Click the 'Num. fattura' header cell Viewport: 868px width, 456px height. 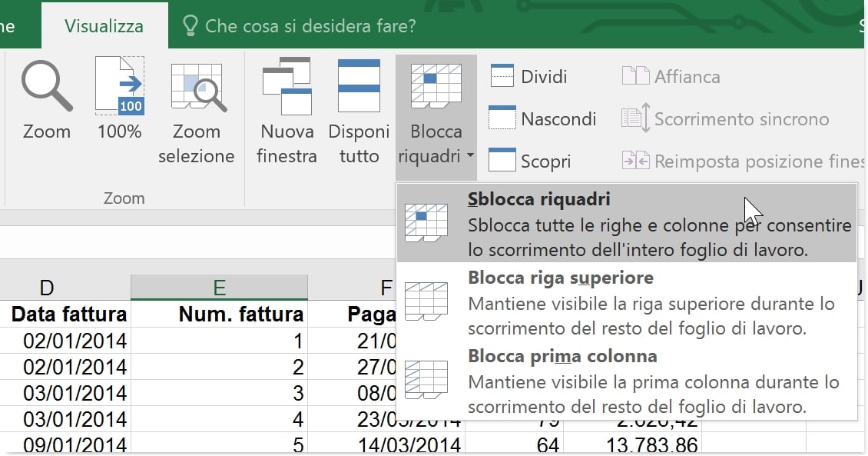point(219,314)
